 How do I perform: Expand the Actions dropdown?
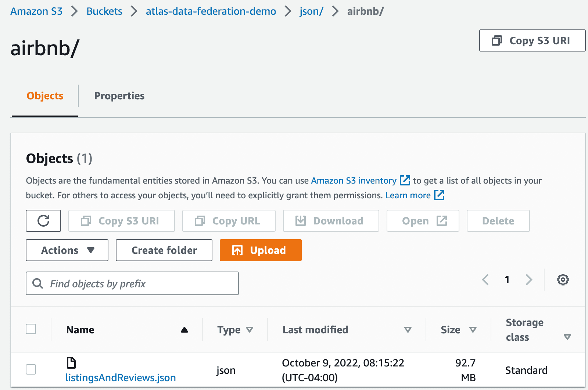click(x=67, y=250)
